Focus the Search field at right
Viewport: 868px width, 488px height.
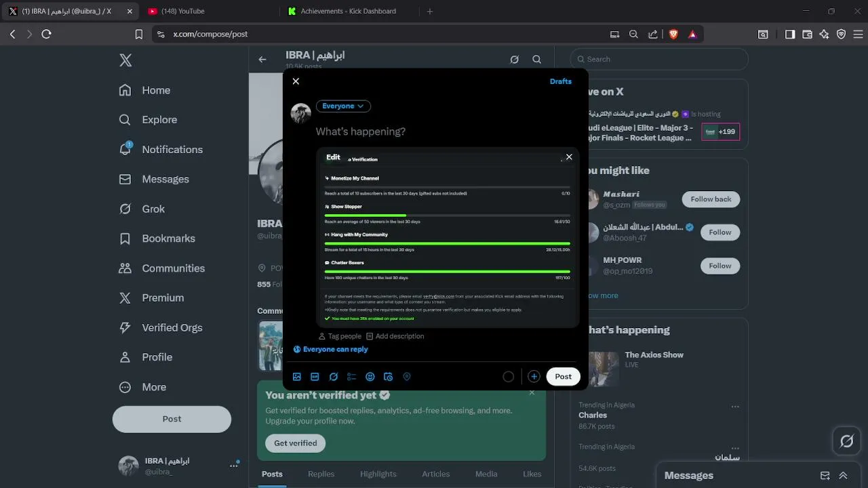tap(659, 59)
